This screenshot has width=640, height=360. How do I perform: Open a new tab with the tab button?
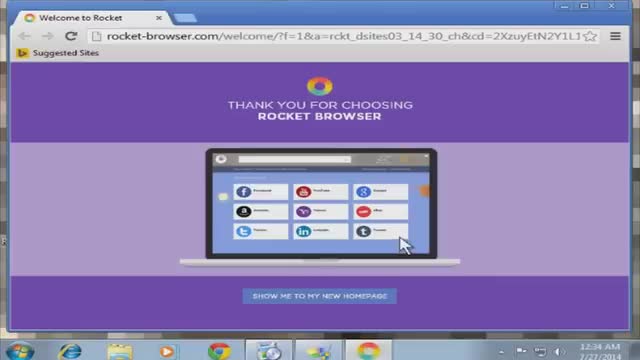[x=184, y=18]
